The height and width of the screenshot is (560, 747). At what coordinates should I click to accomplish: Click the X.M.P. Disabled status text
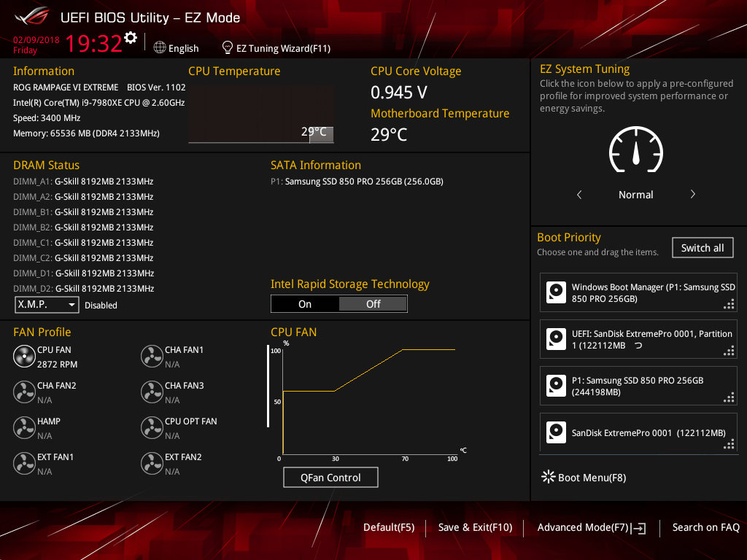coord(101,306)
